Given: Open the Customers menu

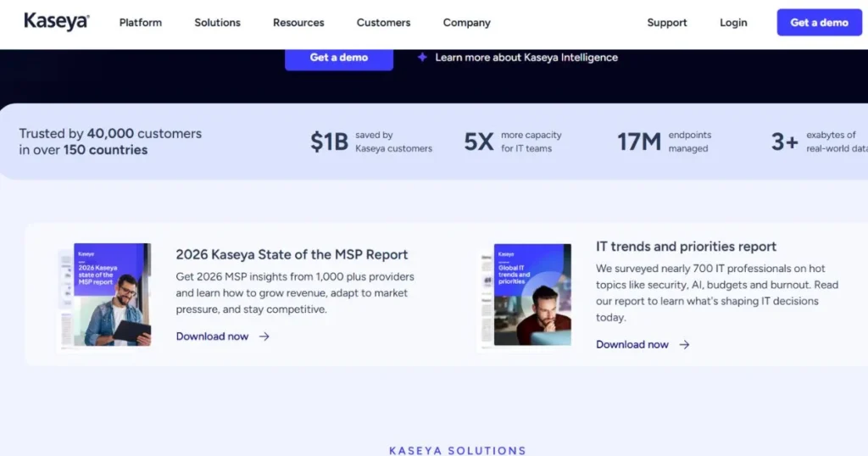Looking at the screenshot, I should [x=383, y=23].
